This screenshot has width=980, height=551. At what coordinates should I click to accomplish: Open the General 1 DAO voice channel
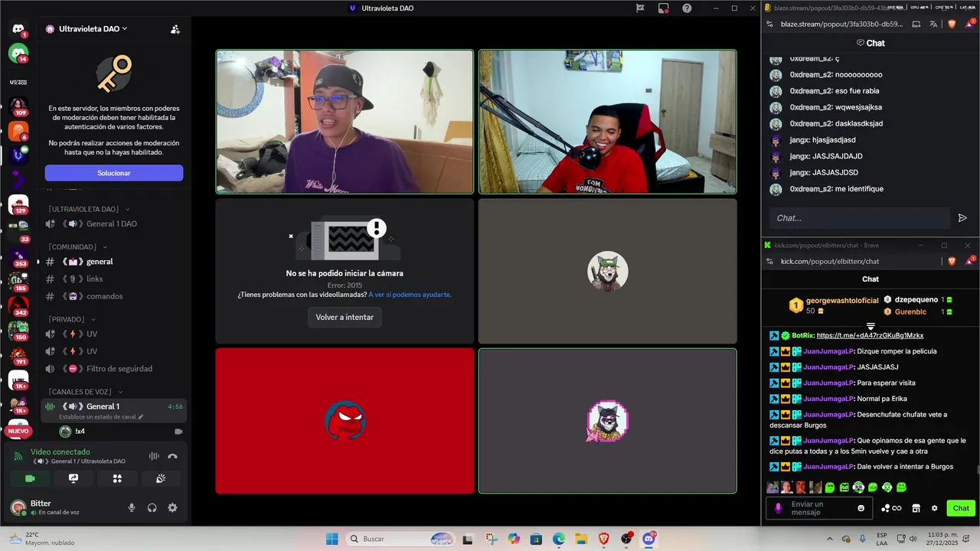tap(113, 224)
